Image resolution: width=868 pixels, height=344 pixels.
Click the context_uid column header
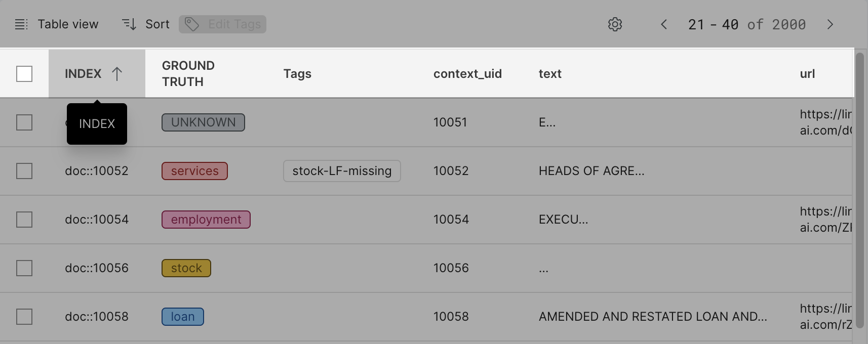pos(467,74)
